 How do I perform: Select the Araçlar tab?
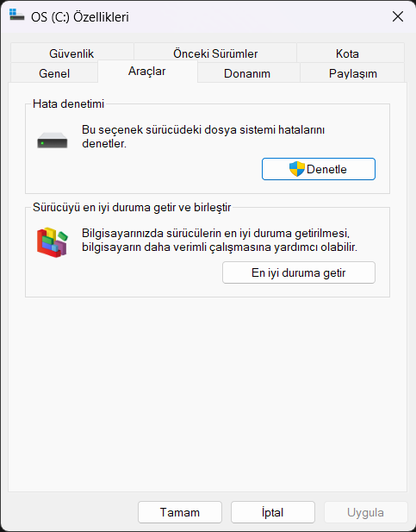click(147, 72)
